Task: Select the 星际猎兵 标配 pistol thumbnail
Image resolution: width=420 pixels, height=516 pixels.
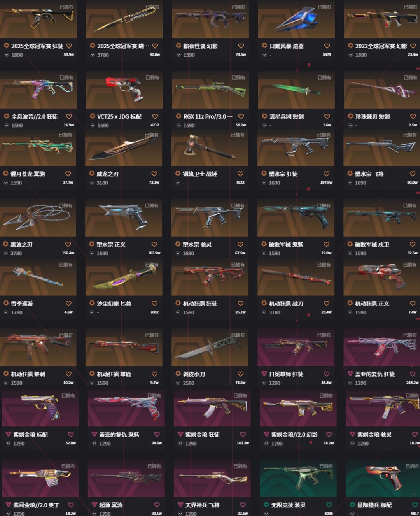Action: pos(383,478)
